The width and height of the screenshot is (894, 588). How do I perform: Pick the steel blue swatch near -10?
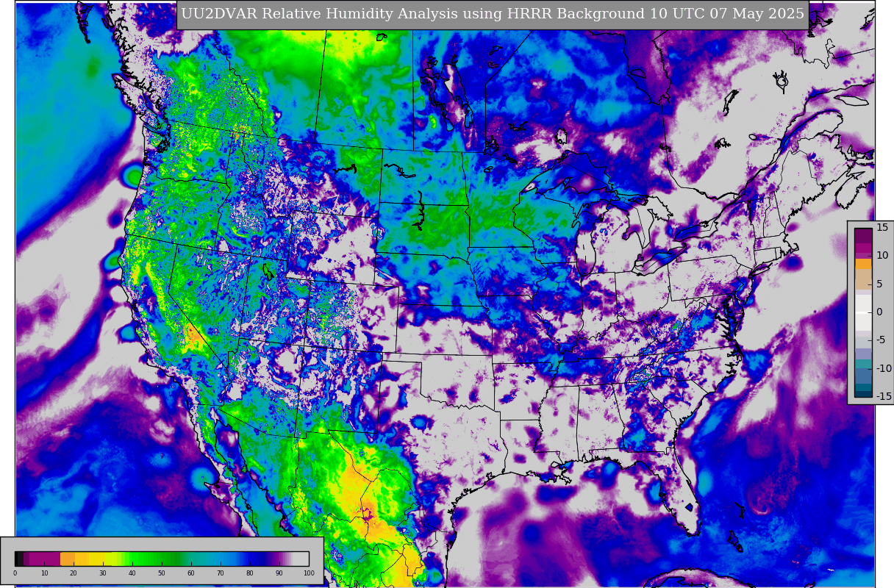coord(863,376)
